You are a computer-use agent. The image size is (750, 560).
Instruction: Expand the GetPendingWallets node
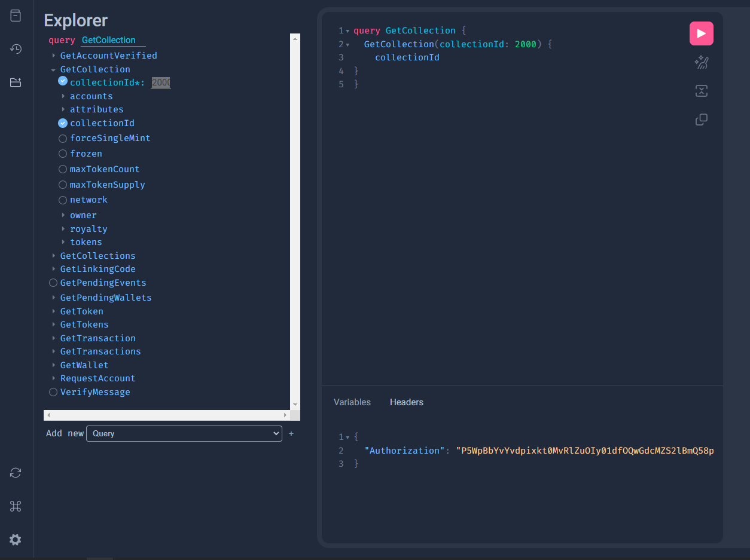pos(54,298)
